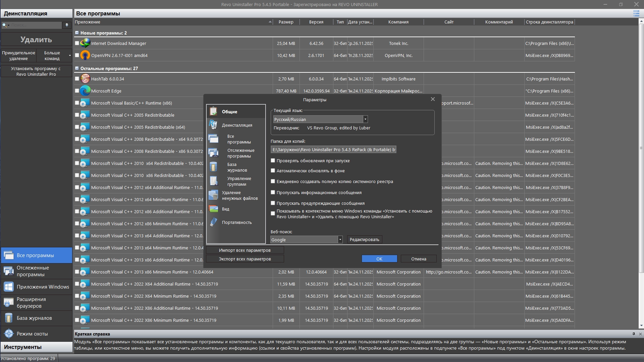Select the Portability settings category

point(236,223)
